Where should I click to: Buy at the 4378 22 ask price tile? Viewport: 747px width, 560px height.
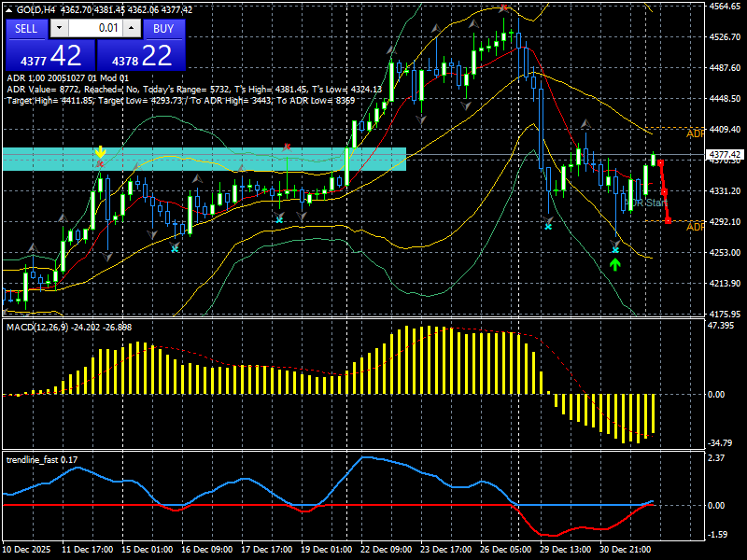pos(141,55)
